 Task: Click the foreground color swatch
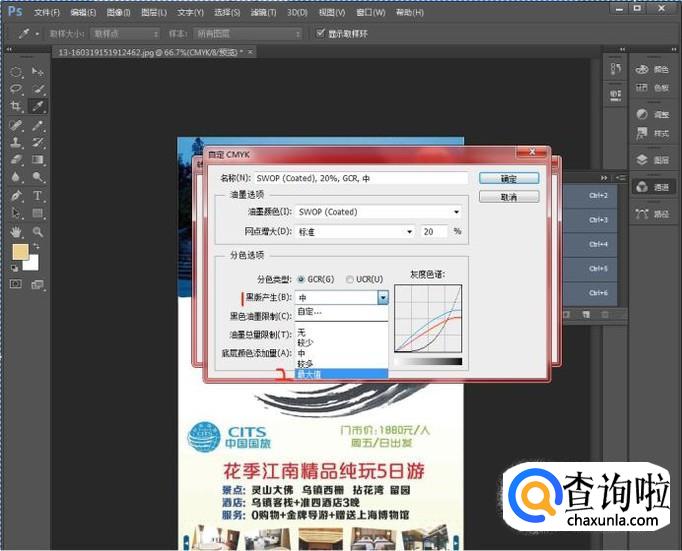tap(20, 253)
